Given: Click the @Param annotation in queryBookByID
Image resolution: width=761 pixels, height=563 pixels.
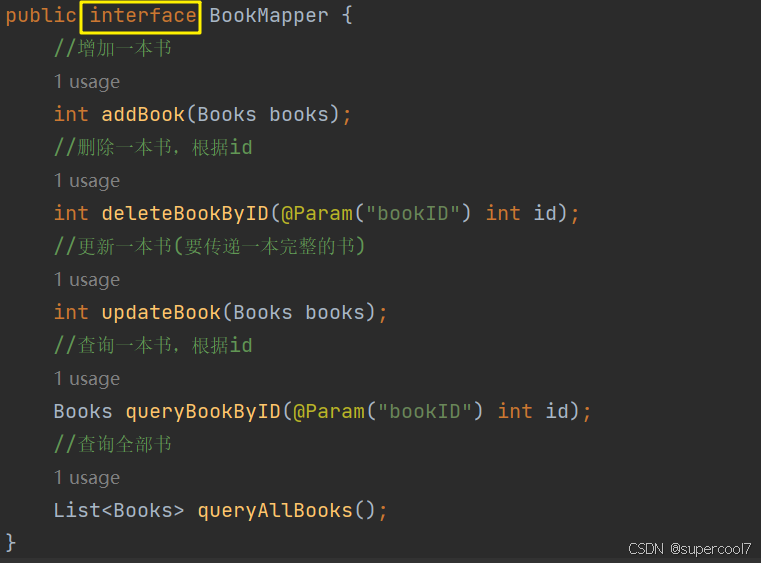Looking at the screenshot, I should click(x=329, y=412).
